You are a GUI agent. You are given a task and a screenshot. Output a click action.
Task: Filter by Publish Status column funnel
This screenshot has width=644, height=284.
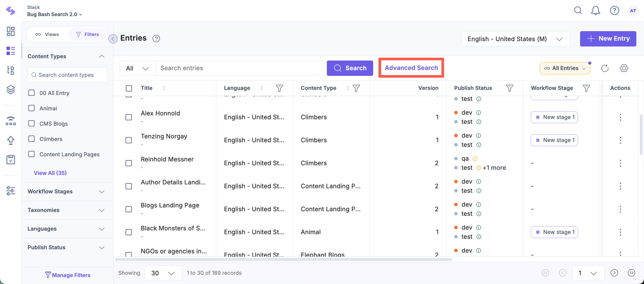click(x=509, y=88)
